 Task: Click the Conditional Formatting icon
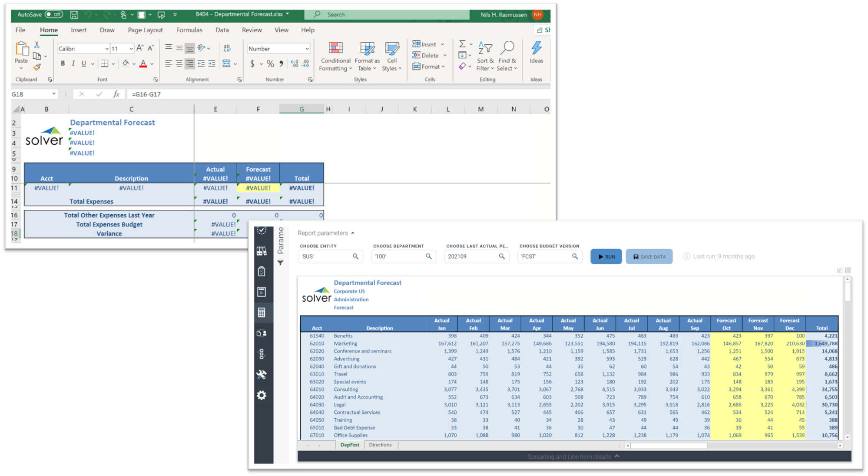pos(335,48)
